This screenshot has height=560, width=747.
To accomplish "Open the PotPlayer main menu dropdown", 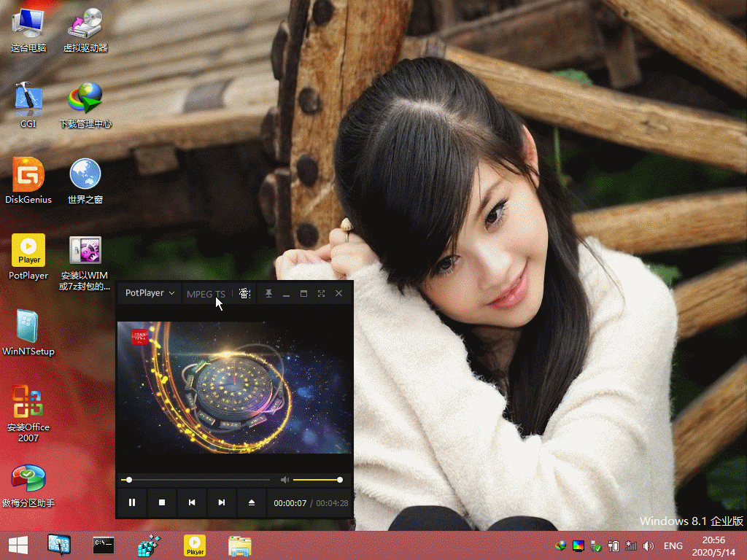I will pos(150,293).
